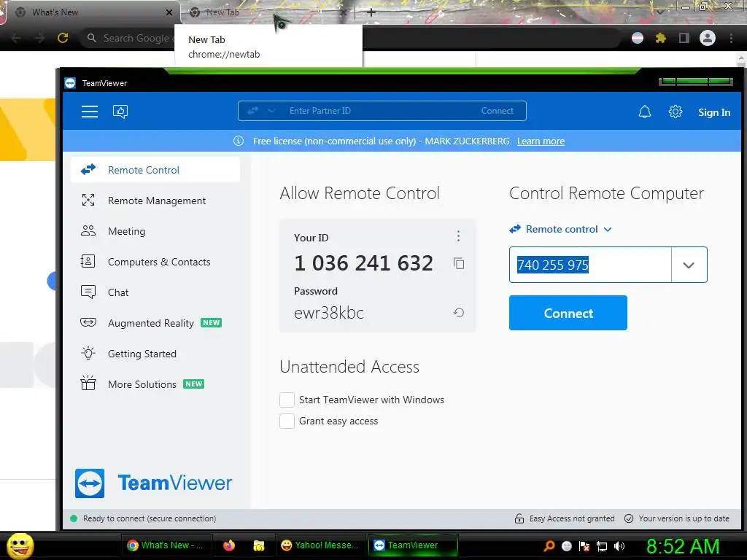
Task: Refresh the random password icon
Action: click(x=458, y=313)
